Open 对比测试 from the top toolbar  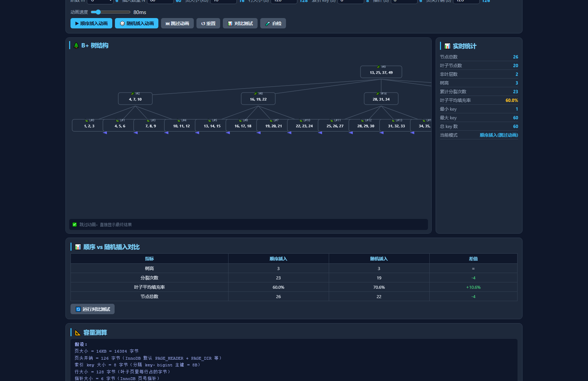(240, 23)
